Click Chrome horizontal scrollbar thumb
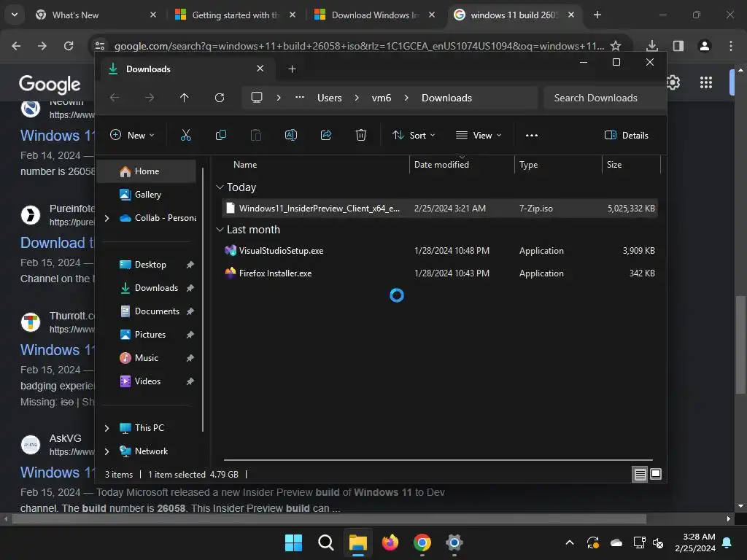This screenshot has height=560, width=747. point(329,518)
